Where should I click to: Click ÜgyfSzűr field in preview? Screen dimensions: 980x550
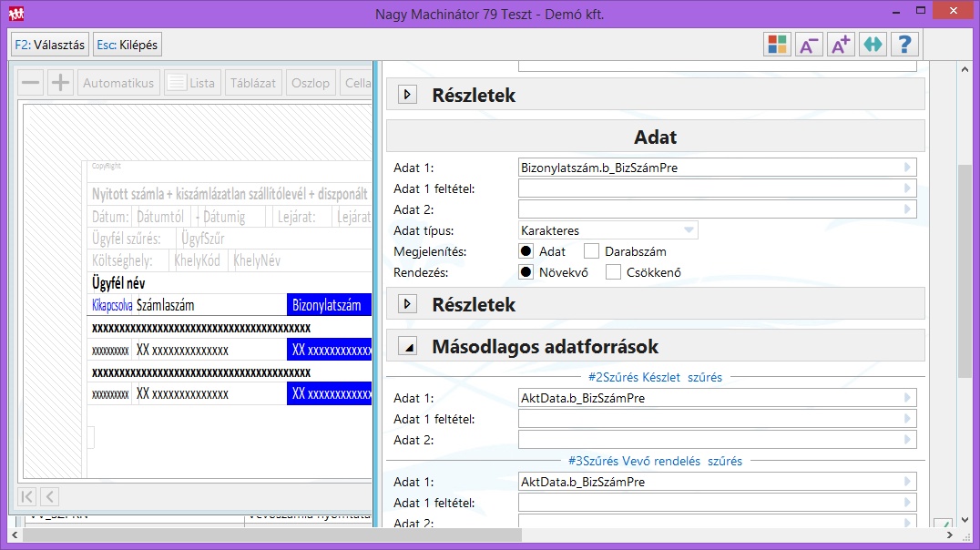[202, 239]
